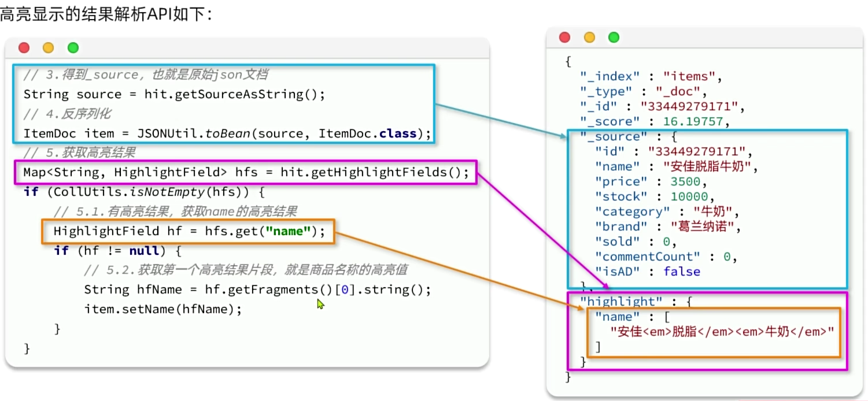This screenshot has width=868, height=401.
Task: Click the yellow dot in the left code window
Action: [x=49, y=48]
